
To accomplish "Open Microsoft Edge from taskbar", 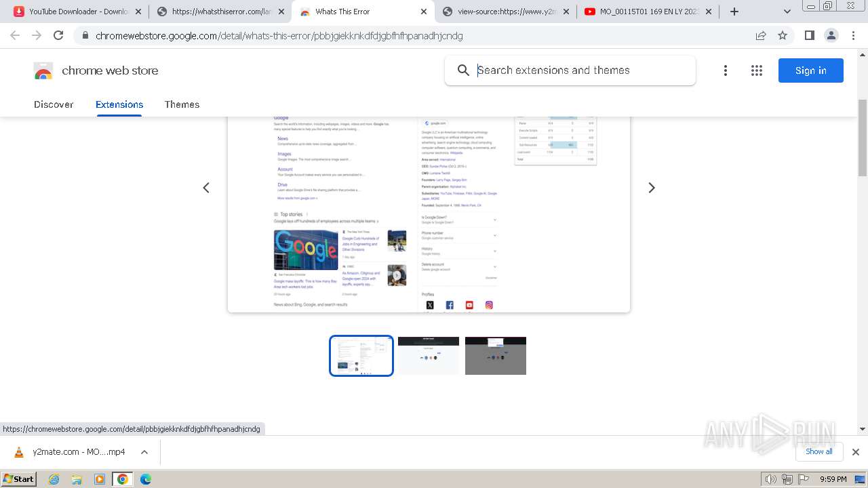I will coord(145,479).
